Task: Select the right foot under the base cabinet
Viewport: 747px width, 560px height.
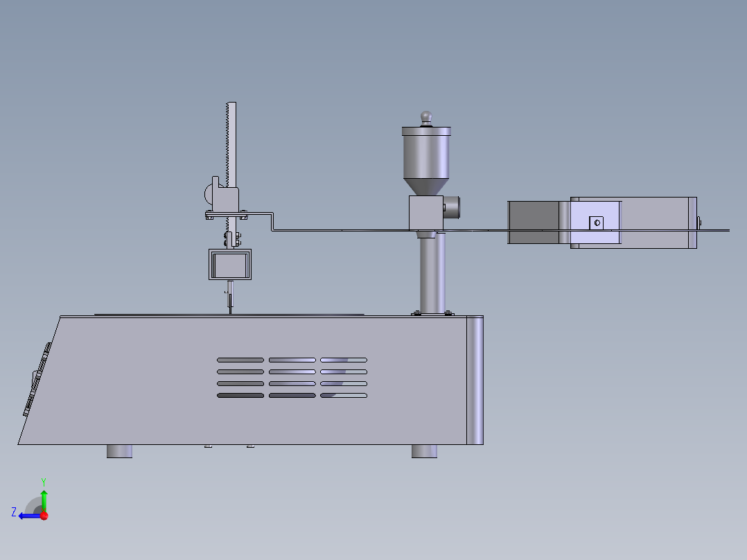Action: [424, 451]
